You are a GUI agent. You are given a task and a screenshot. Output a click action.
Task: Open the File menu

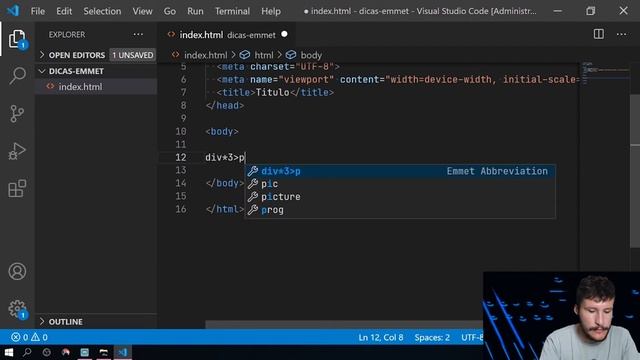tap(38, 11)
